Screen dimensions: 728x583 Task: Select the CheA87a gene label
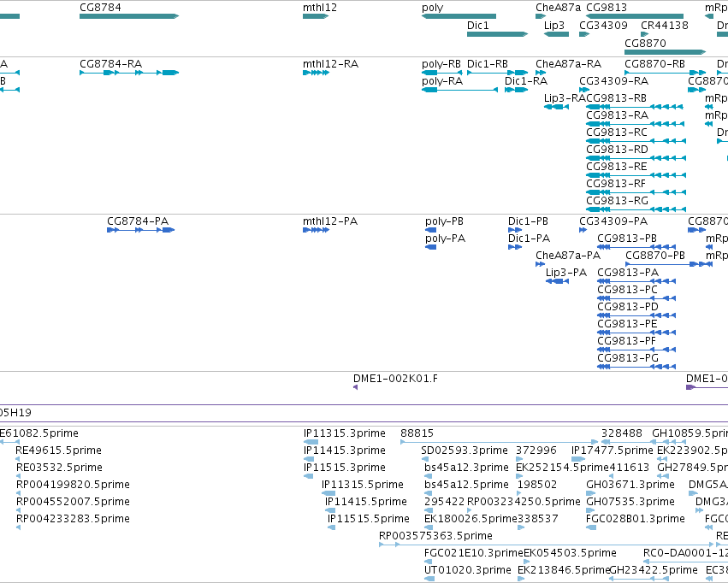coord(558,8)
